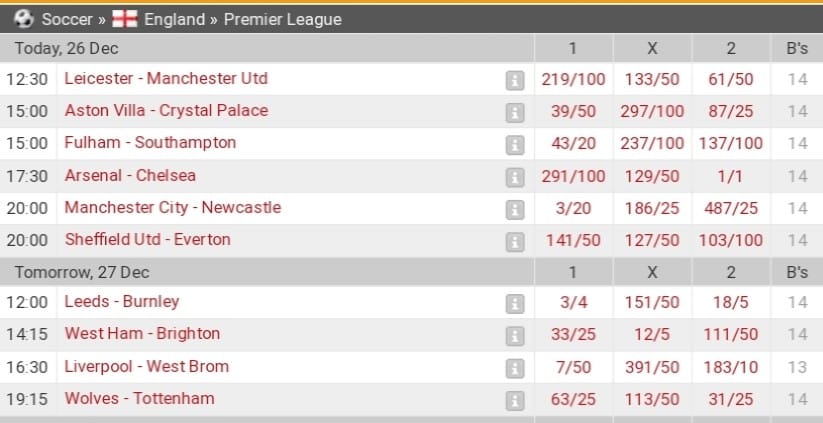Open info icon for Aston Villa - Crystal Palace
Screen dimensions: 823x423
(515, 113)
